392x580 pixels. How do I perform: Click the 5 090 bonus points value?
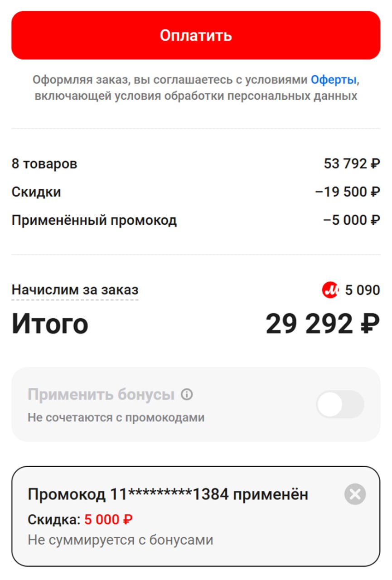tap(363, 290)
